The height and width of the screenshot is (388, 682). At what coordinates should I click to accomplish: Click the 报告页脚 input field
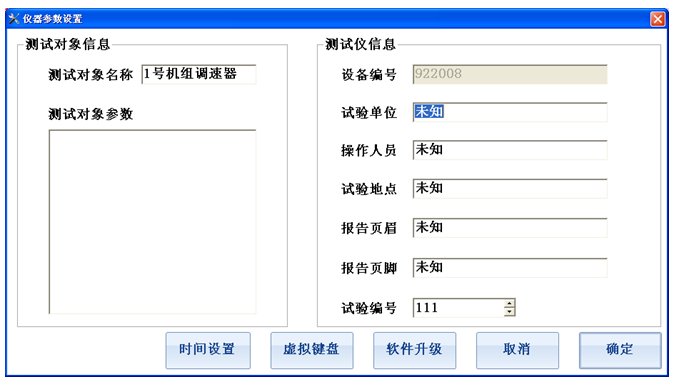(510, 268)
